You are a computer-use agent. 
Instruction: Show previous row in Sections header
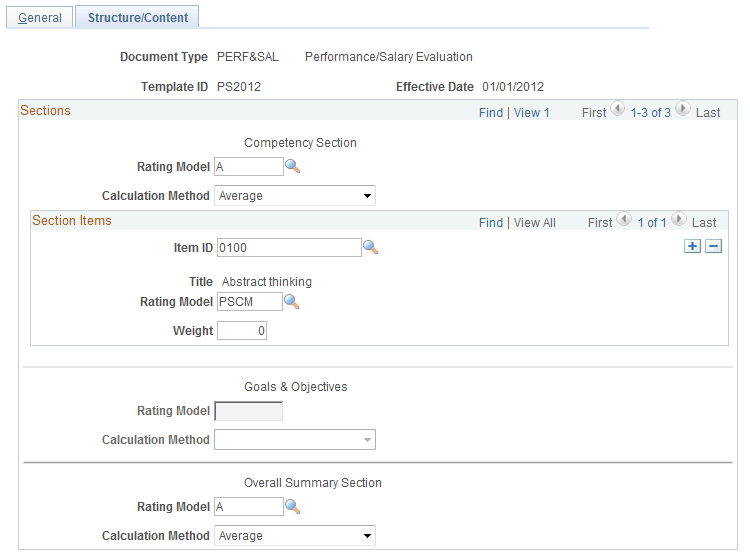point(618,109)
